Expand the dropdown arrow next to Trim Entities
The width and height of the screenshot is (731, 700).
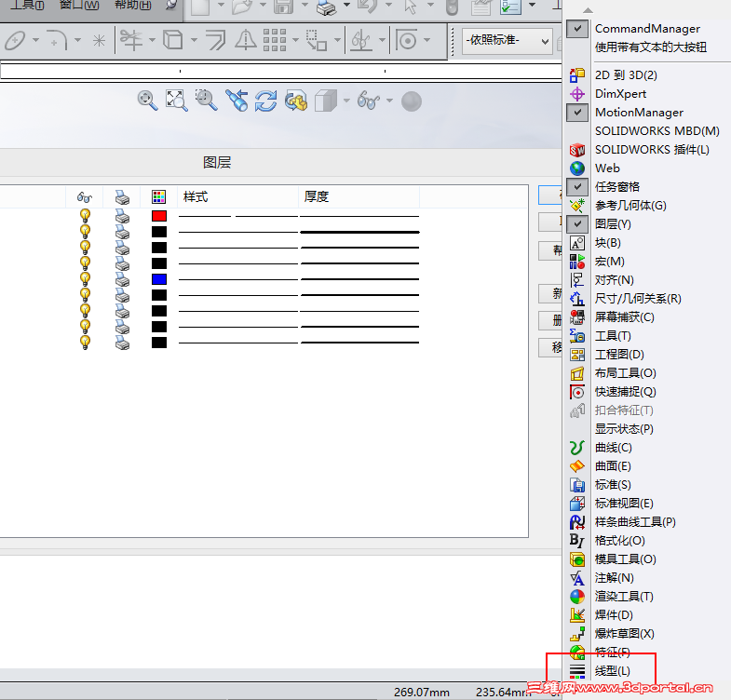[152, 40]
